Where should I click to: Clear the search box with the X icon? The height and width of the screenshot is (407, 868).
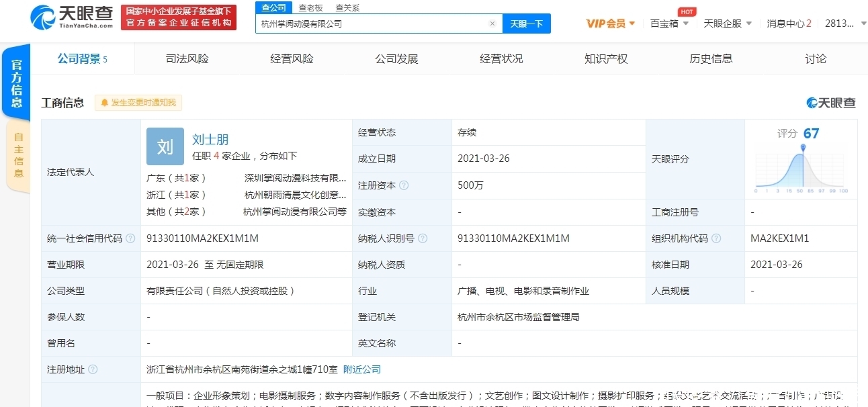pyautogui.click(x=492, y=24)
